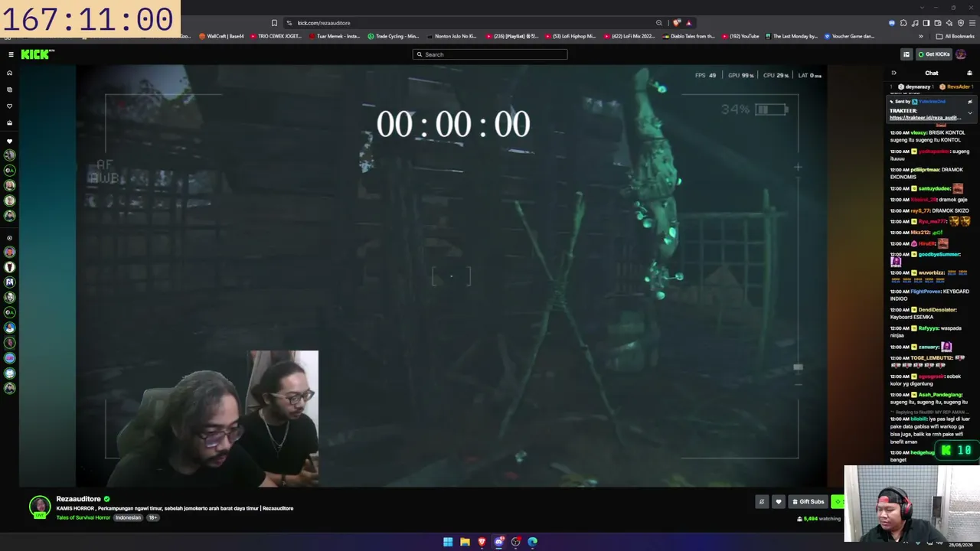Show more bookmarks with the overflow chevron
980x551 pixels.
pyautogui.click(x=921, y=36)
